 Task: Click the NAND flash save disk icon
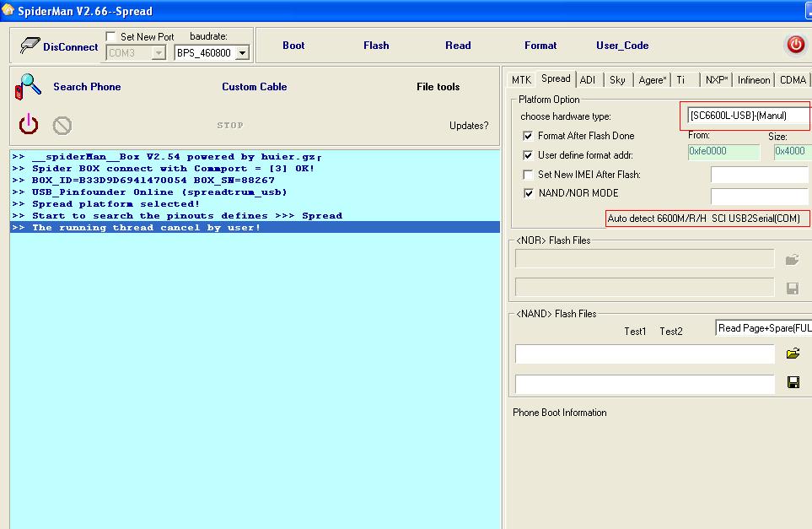coord(793,382)
